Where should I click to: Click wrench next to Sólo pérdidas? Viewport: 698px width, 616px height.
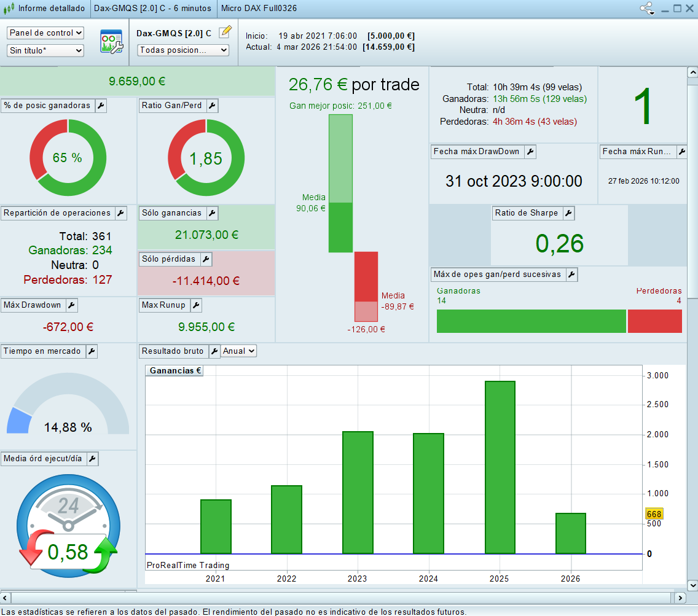[x=205, y=259]
